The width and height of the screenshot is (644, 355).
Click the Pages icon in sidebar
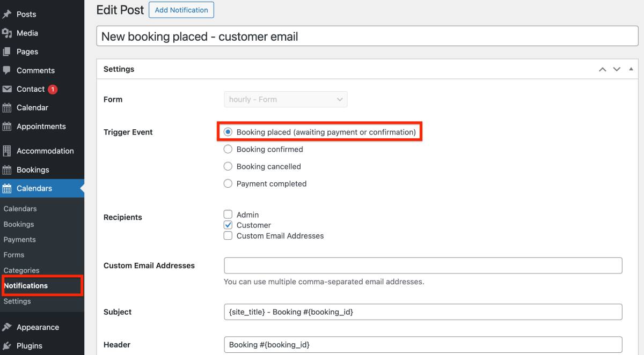point(7,52)
